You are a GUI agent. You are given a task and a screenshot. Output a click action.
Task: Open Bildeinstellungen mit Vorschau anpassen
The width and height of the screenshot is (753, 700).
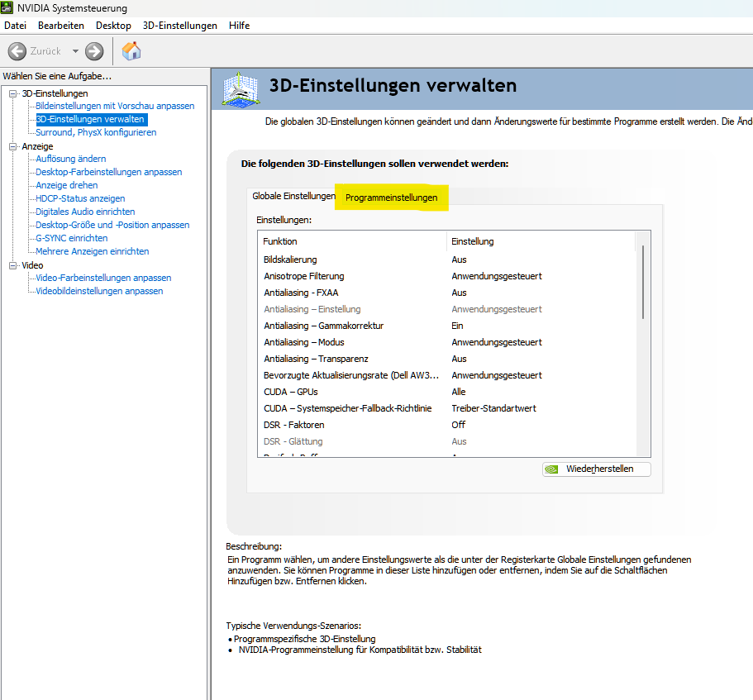115,106
